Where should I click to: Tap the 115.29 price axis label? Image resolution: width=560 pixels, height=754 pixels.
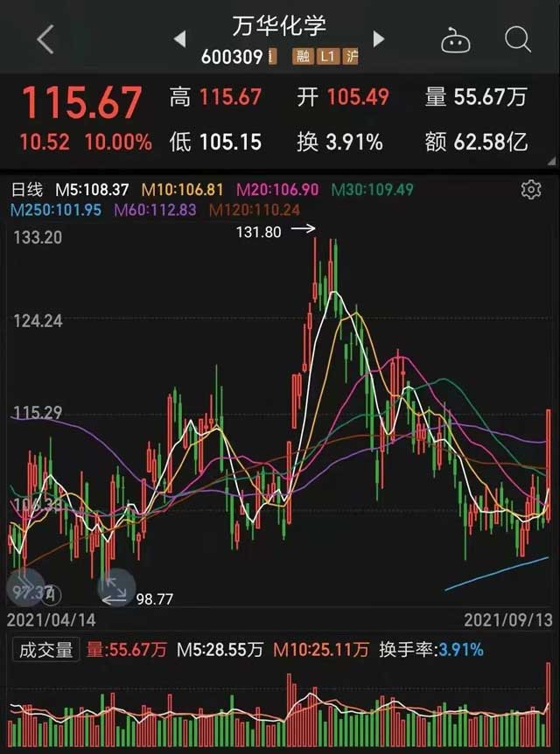click(x=38, y=413)
